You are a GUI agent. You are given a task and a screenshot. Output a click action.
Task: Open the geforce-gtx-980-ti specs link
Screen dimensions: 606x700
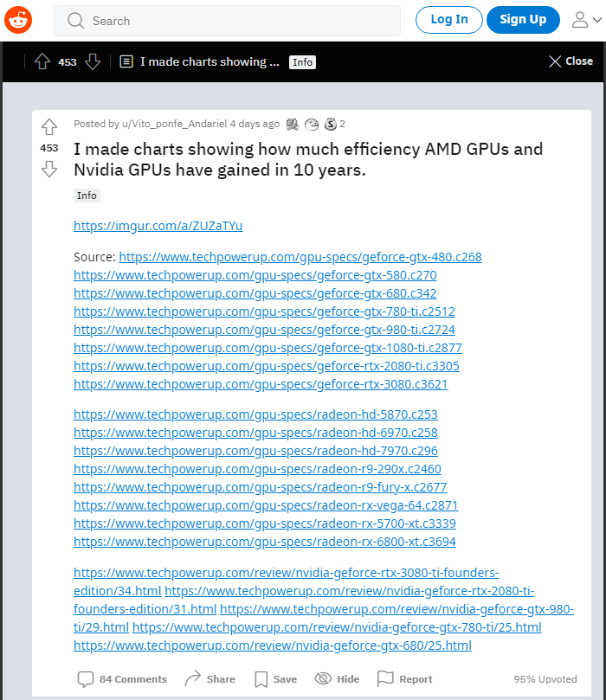coord(264,330)
